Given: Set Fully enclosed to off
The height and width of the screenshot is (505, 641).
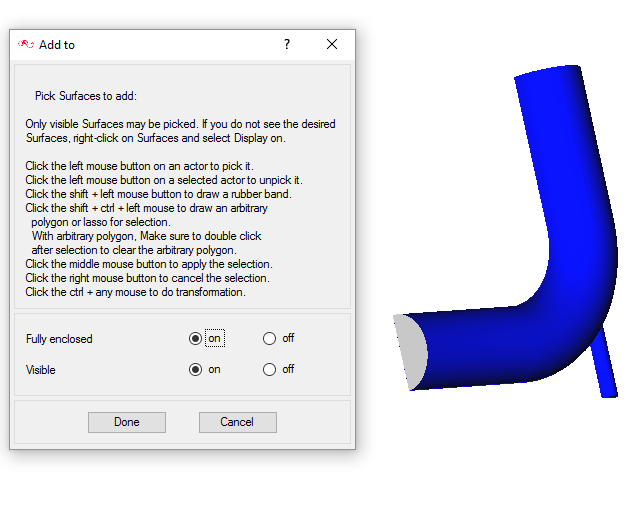Looking at the screenshot, I should (269, 339).
